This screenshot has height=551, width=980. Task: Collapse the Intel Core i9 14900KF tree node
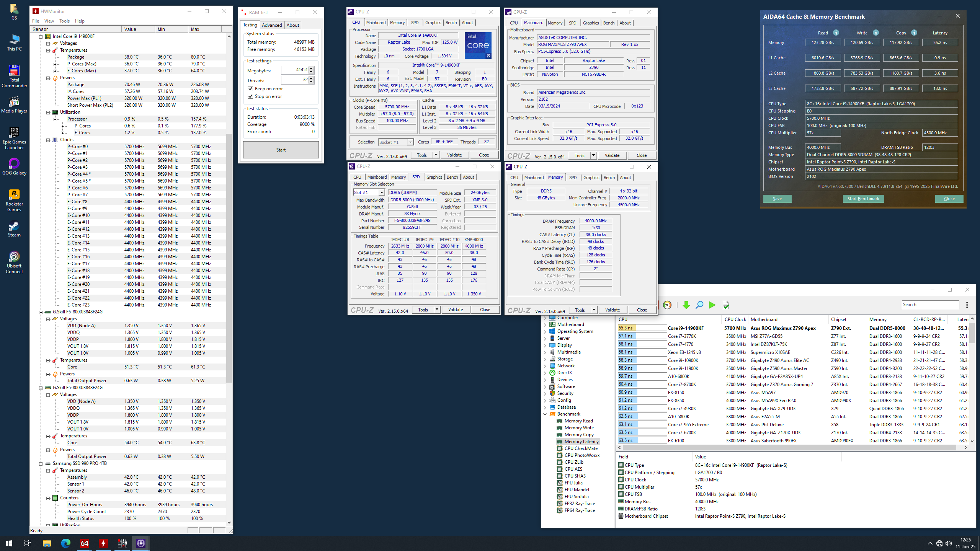pos(41,37)
